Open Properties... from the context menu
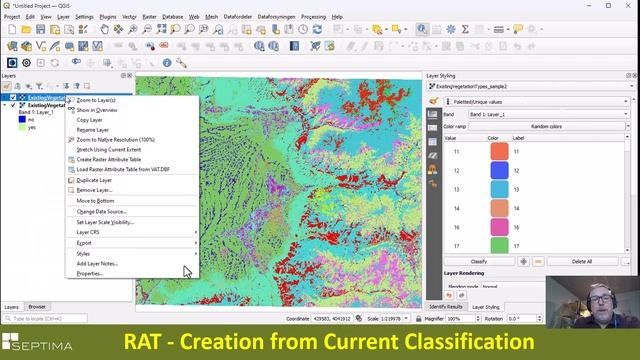Screen dimensions: 640x360 [90, 274]
